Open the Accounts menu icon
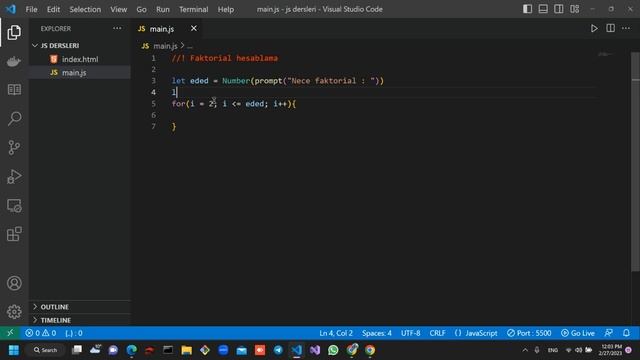Viewport: 640px width, 360px height. [x=14, y=283]
